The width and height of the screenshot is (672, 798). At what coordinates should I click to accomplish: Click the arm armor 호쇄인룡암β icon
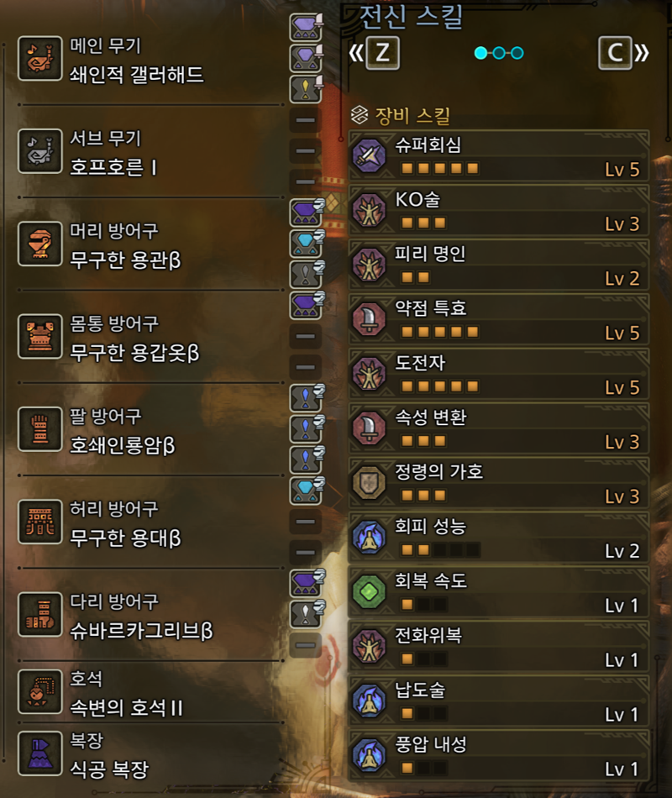coord(40,429)
